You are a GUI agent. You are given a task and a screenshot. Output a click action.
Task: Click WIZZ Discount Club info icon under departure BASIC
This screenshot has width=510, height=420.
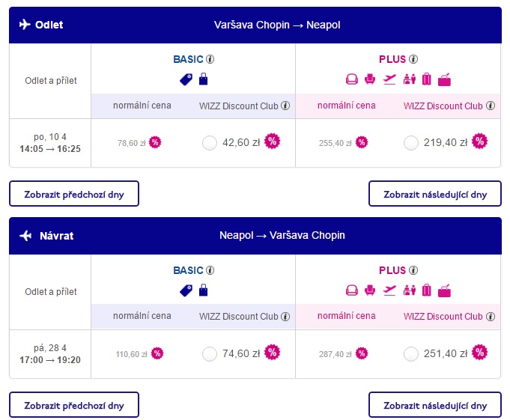(x=285, y=106)
